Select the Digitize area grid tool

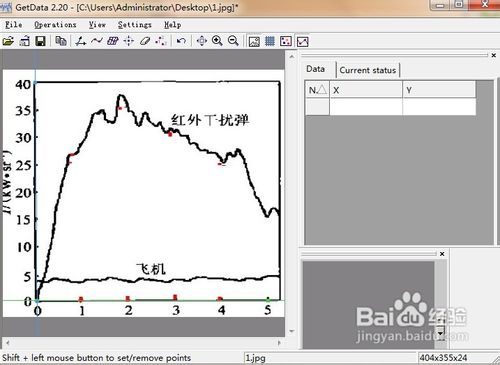[x=113, y=41]
